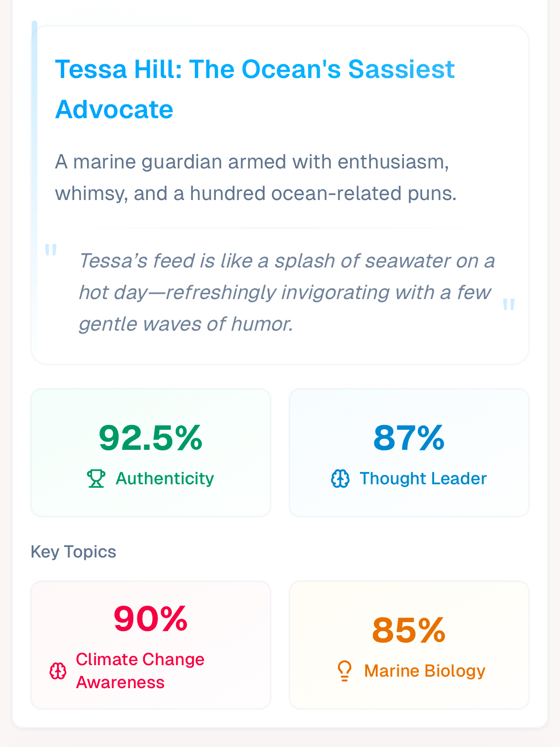Click the green trophy icon
The height and width of the screenshot is (747, 560).
pos(96,479)
